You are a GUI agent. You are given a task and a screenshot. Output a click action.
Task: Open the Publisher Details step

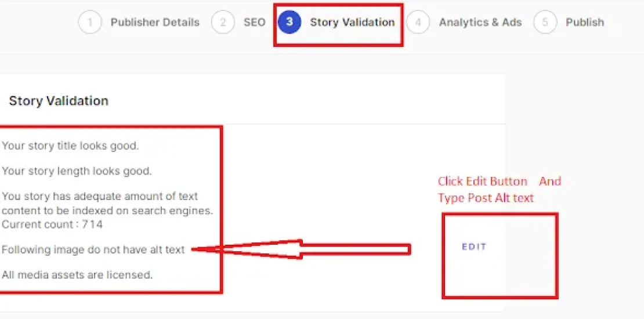pos(155,23)
